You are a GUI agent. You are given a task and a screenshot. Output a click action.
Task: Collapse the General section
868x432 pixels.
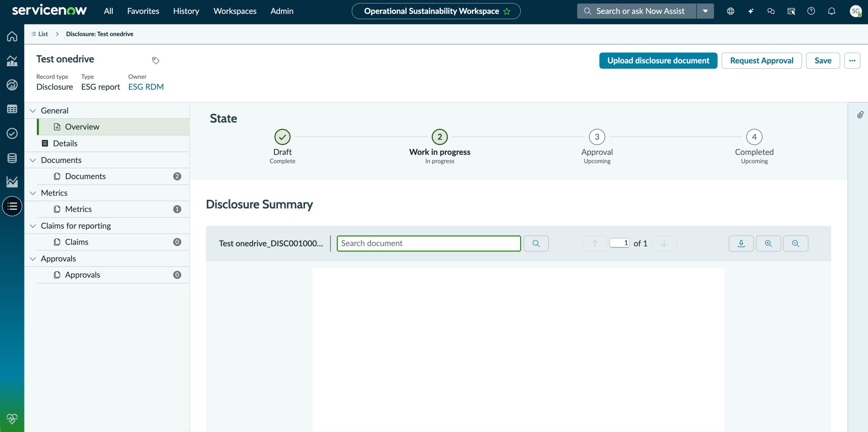(x=33, y=110)
